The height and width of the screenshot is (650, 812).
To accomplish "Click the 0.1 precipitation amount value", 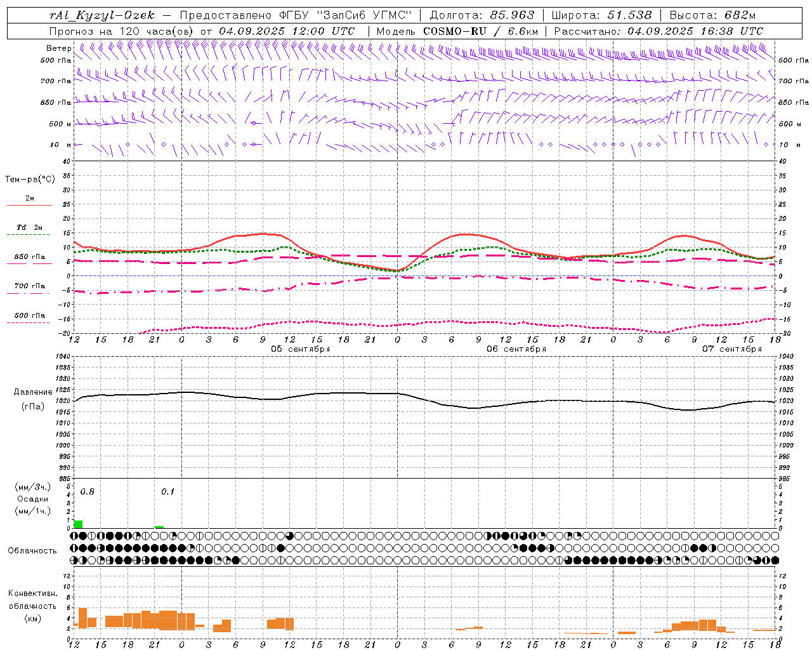I will pyautogui.click(x=167, y=492).
